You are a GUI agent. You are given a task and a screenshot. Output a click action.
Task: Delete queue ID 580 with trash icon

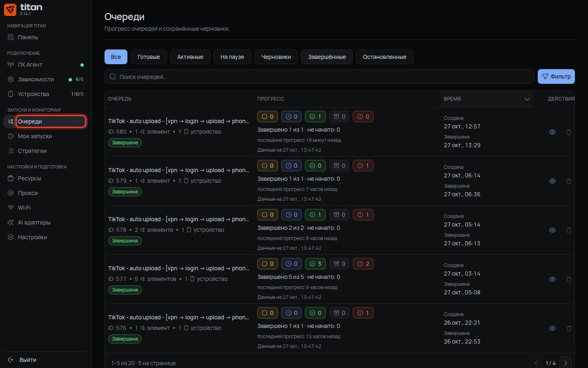[x=569, y=132]
